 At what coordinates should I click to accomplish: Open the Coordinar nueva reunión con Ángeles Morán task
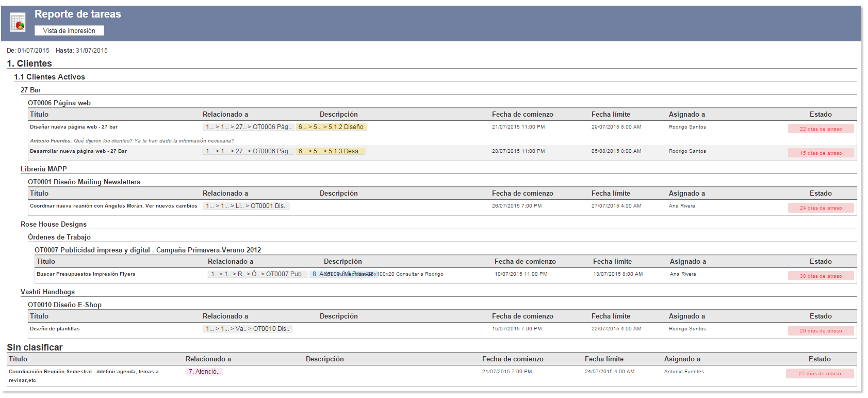tap(113, 206)
